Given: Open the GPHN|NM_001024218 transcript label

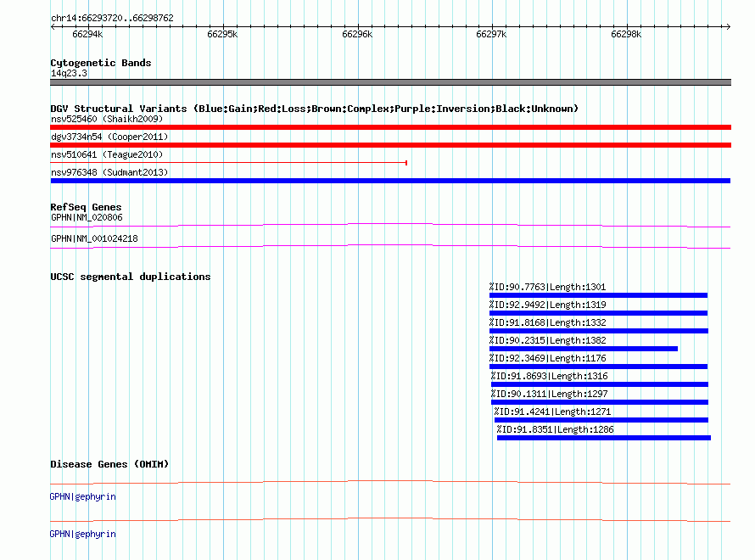Looking at the screenshot, I should [94, 238].
